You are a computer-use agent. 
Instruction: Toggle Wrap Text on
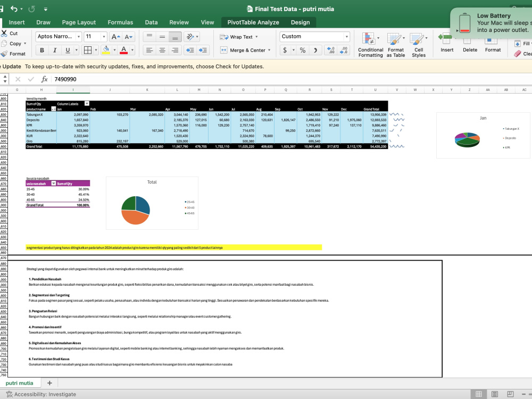click(x=238, y=37)
